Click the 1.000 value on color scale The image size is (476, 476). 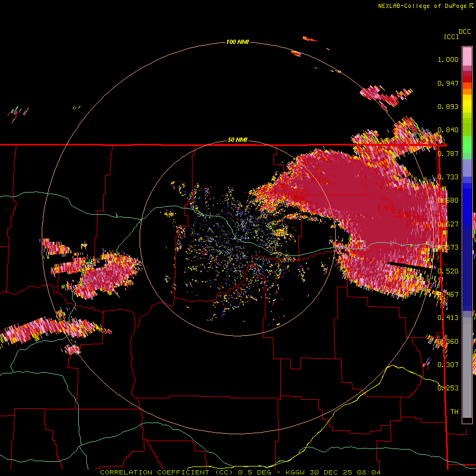coord(448,59)
